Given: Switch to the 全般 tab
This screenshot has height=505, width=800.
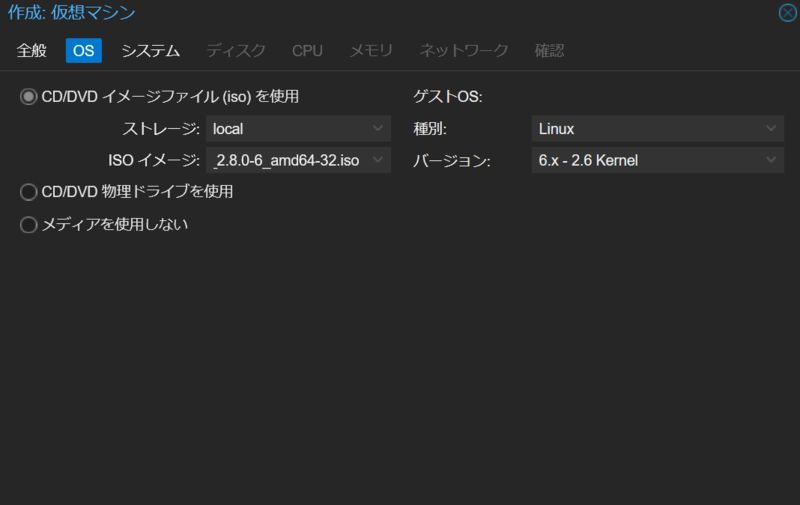Looking at the screenshot, I should click(32, 50).
